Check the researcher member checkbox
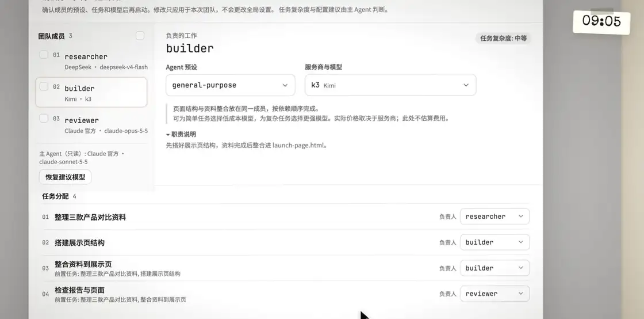The image size is (644, 319). [x=44, y=54]
